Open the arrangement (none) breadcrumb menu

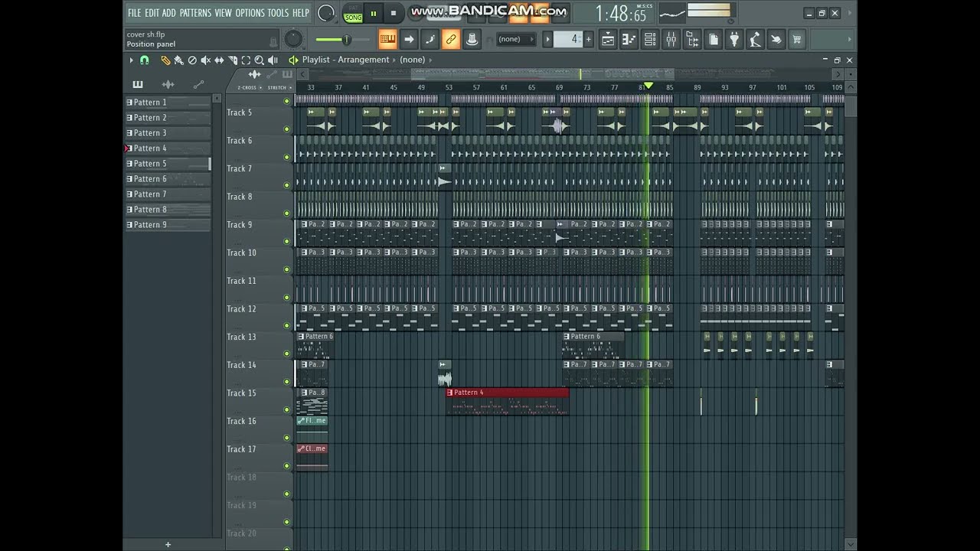tap(412, 60)
